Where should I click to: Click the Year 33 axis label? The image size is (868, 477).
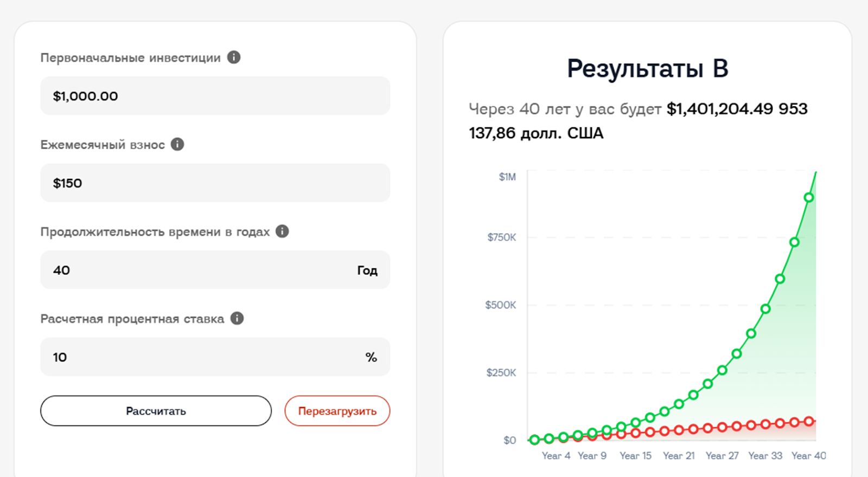(x=765, y=456)
